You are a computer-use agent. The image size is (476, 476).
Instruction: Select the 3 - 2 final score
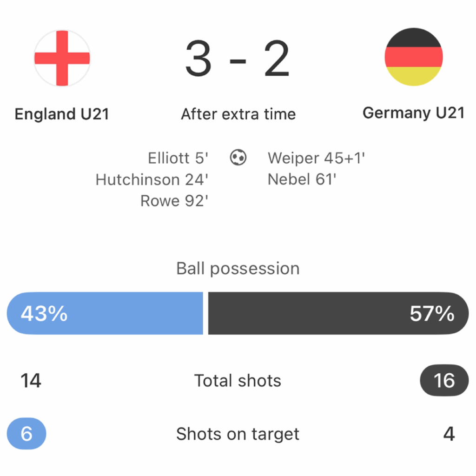[x=238, y=58]
